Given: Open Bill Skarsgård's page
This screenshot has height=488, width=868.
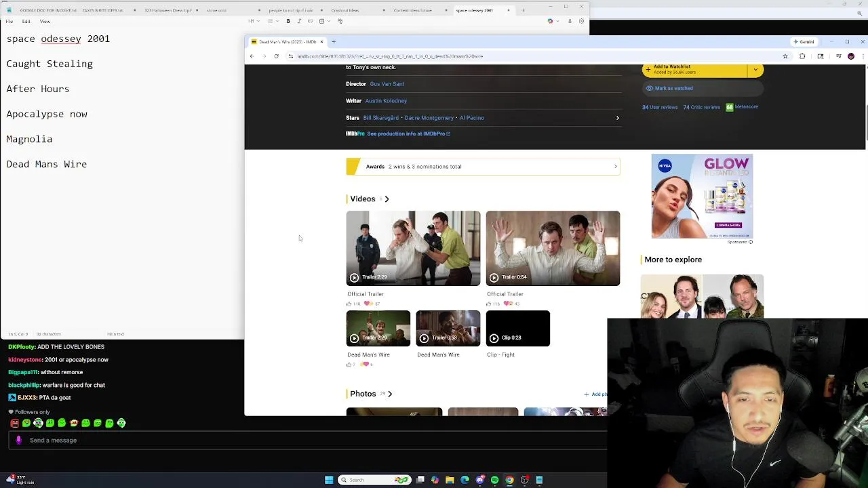Looking at the screenshot, I should click(x=381, y=118).
